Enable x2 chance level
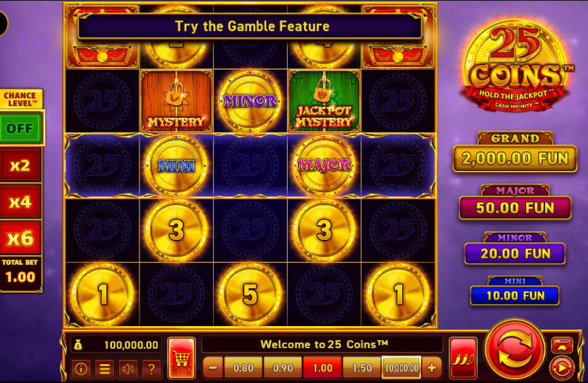588x383 pixels. (20, 165)
